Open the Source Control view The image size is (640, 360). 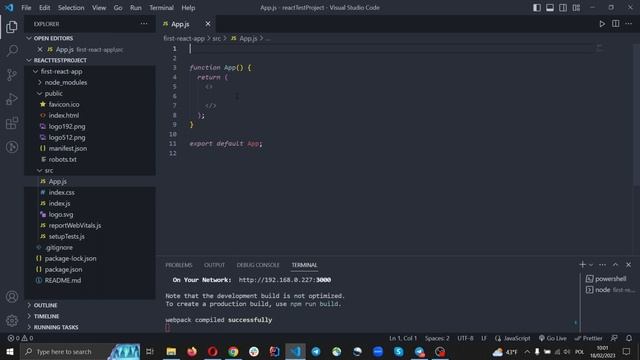click(12, 75)
